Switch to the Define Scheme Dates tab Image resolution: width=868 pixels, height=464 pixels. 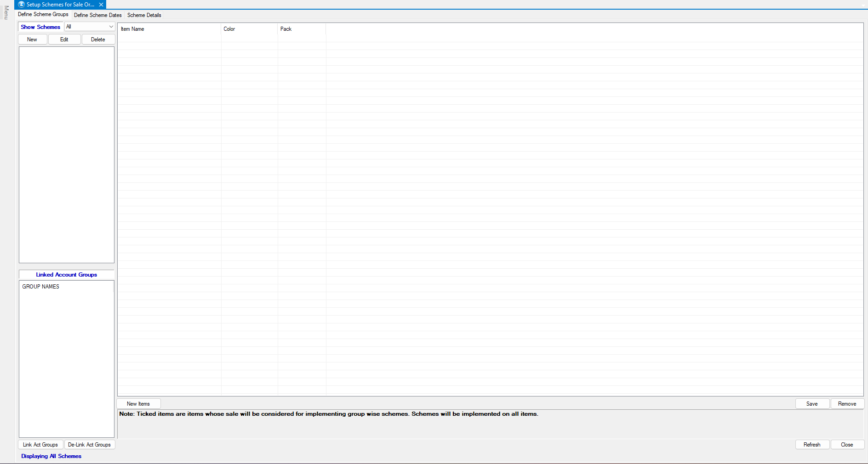coord(97,15)
